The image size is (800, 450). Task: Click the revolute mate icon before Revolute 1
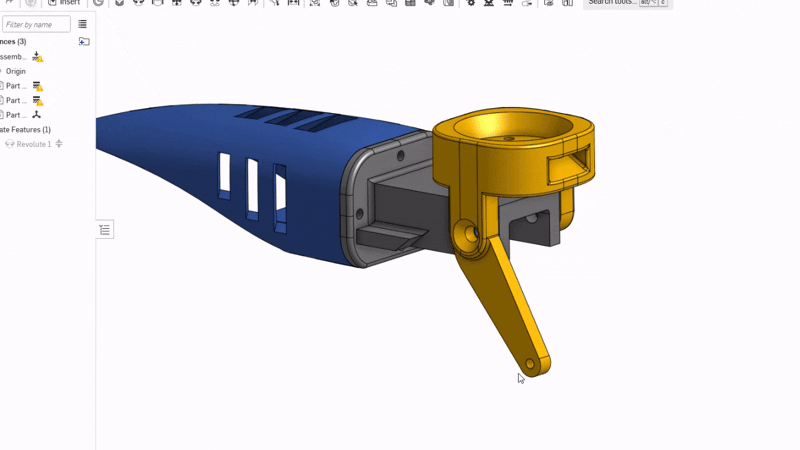(x=10, y=144)
